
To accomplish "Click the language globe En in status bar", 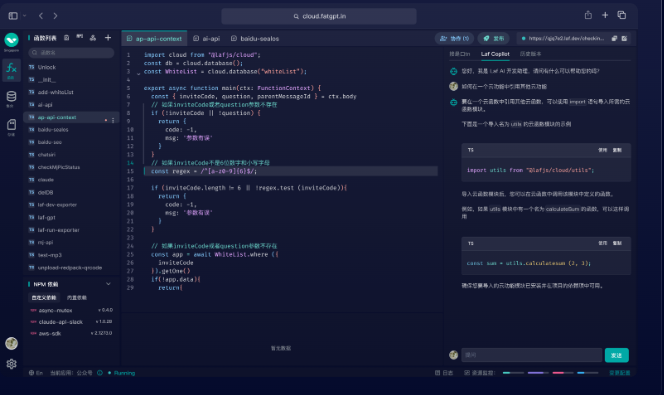I will (x=36, y=373).
